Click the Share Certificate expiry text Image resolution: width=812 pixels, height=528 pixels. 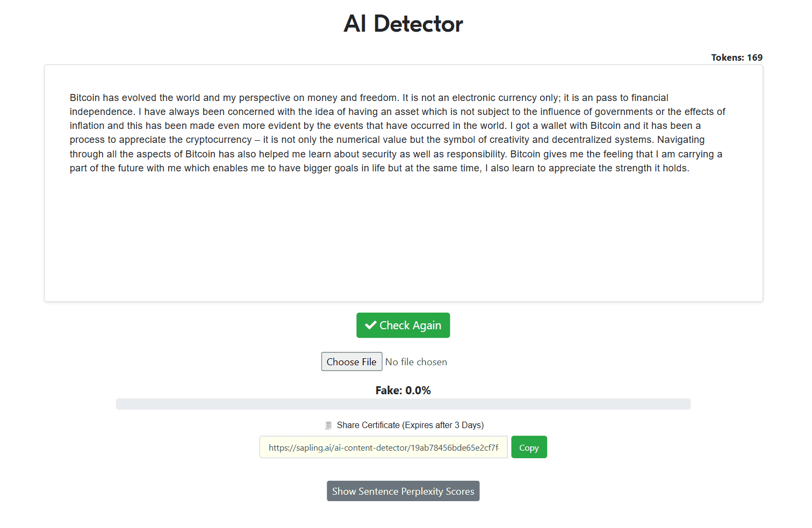[x=410, y=425]
